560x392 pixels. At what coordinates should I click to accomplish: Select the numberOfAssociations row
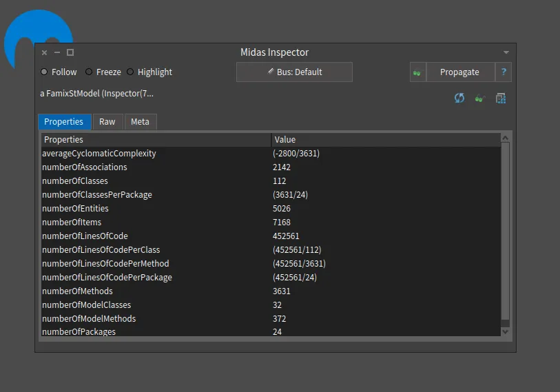[x=271, y=167]
